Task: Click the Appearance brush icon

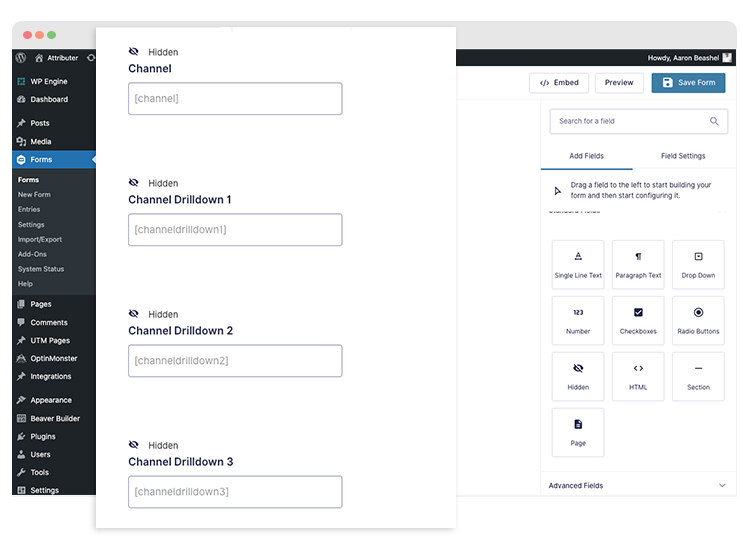Action: pos(21,400)
